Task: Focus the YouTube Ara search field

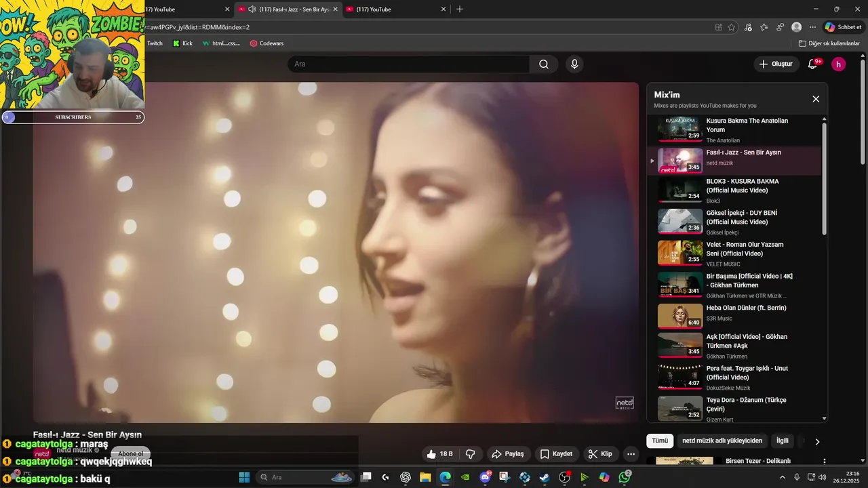Action: pyautogui.click(x=408, y=64)
